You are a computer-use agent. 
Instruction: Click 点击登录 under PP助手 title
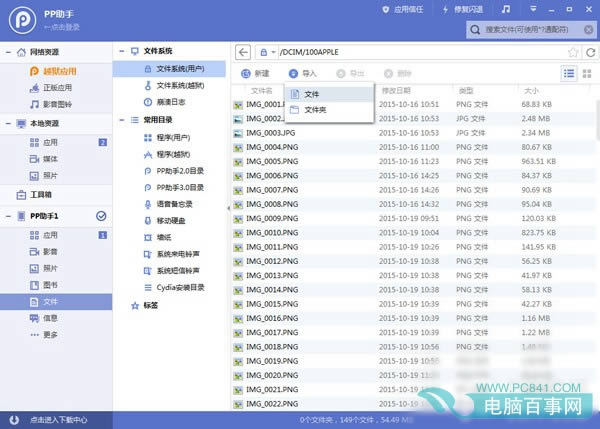click(x=62, y=27)
